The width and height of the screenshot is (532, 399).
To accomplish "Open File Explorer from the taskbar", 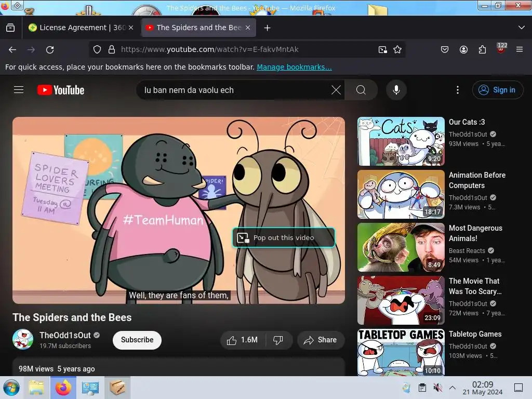I will point(36,388).
